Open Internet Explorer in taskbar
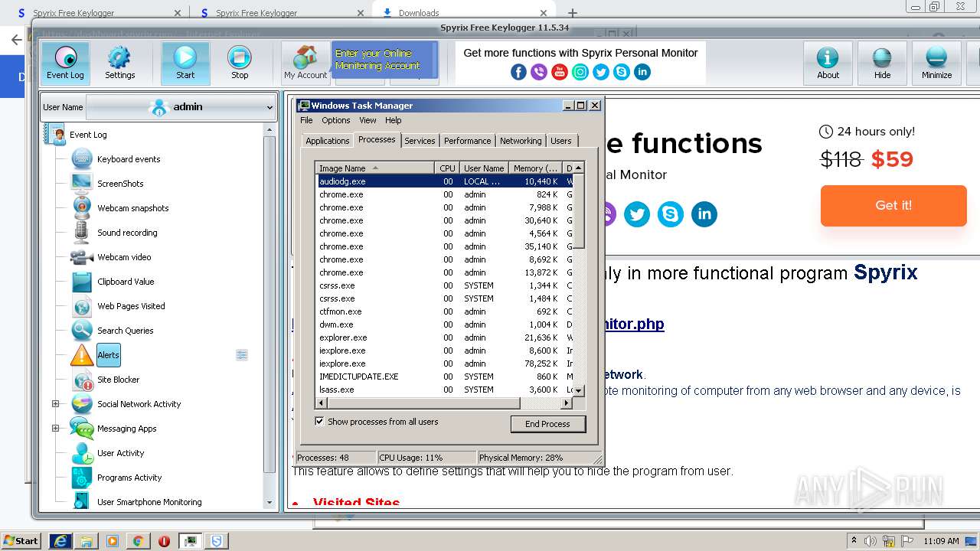This screenshot has width=980, height=551. coord(60,541)
